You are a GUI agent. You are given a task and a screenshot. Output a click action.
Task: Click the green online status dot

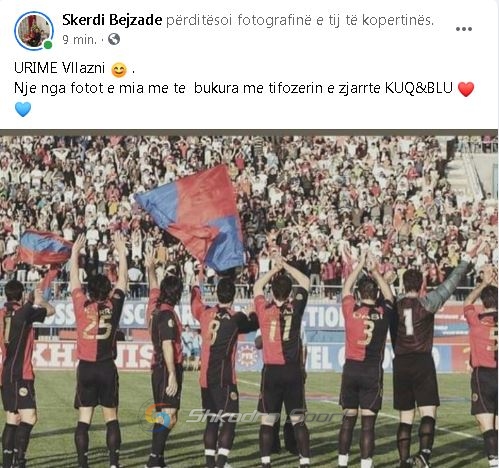[48, 45]
